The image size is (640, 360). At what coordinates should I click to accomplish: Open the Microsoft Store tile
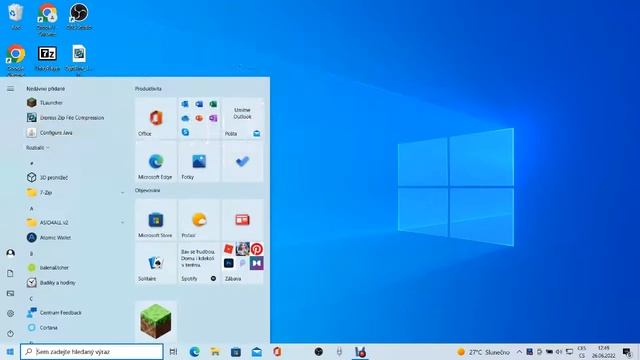point(156,220)
